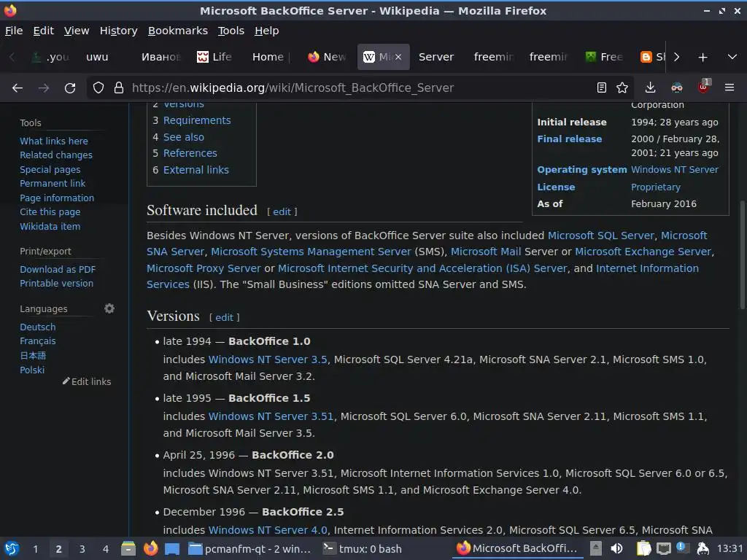Open the taskbar start menu icon
The width and height of the screenshot is (747, 560).
coord(12,549)
